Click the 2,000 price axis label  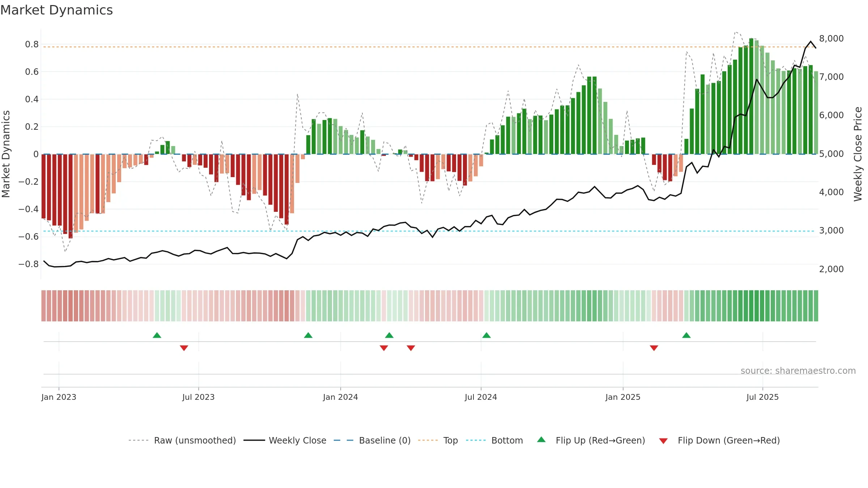coord(831,269)
